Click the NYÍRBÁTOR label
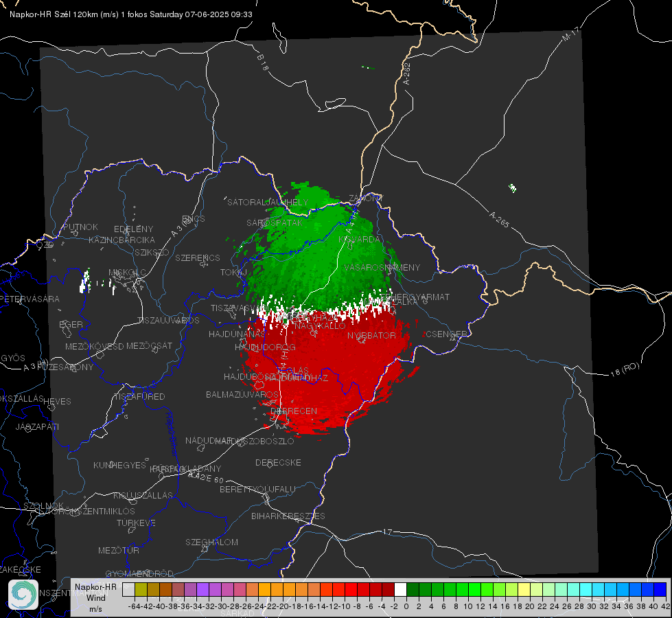 [x=371, y=335]
